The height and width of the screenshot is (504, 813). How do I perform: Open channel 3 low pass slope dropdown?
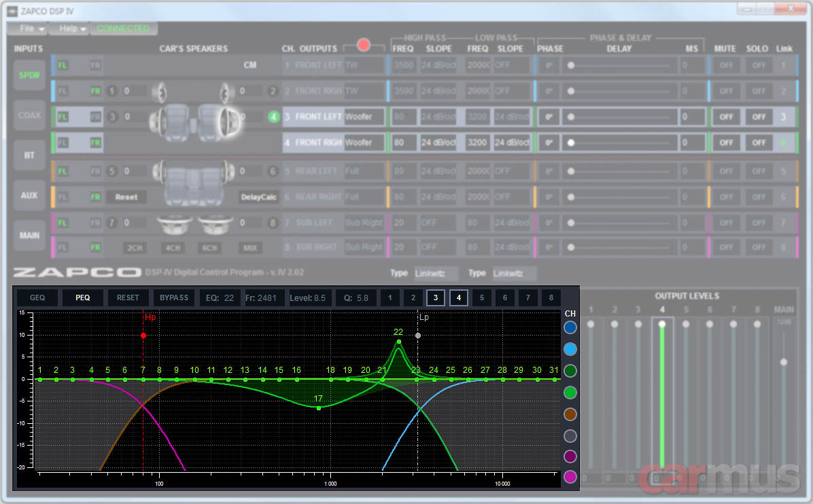click(x=513, y=117)
